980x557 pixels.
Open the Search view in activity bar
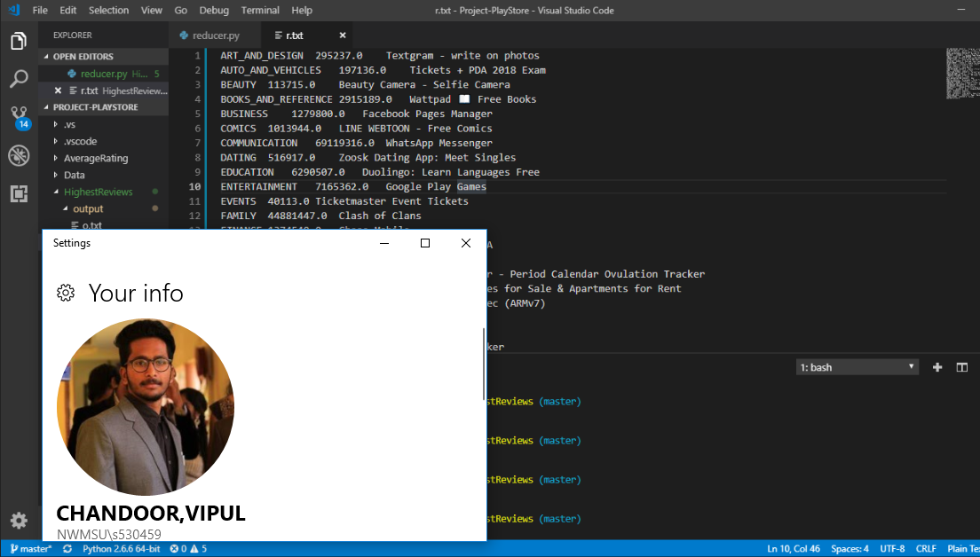(19, 80)
